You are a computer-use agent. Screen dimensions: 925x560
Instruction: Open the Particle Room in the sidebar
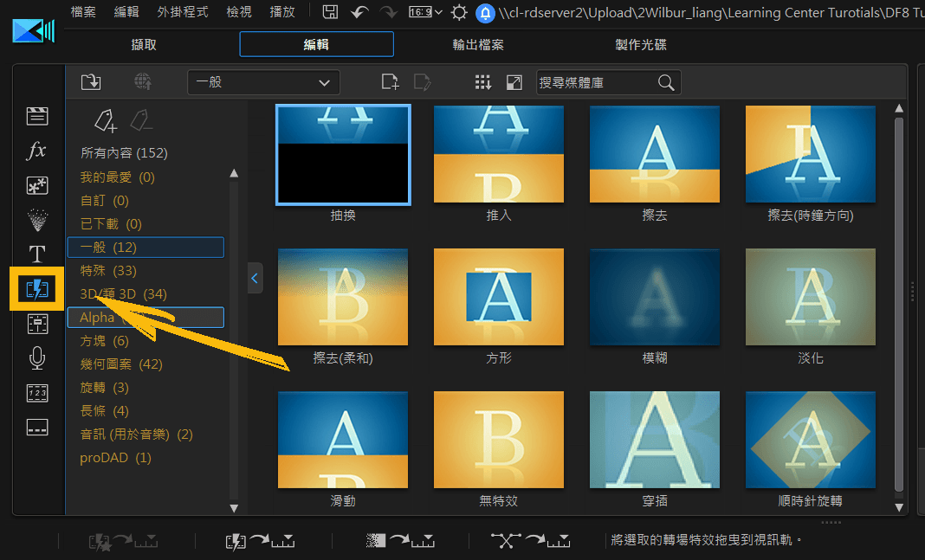point(36,220)
